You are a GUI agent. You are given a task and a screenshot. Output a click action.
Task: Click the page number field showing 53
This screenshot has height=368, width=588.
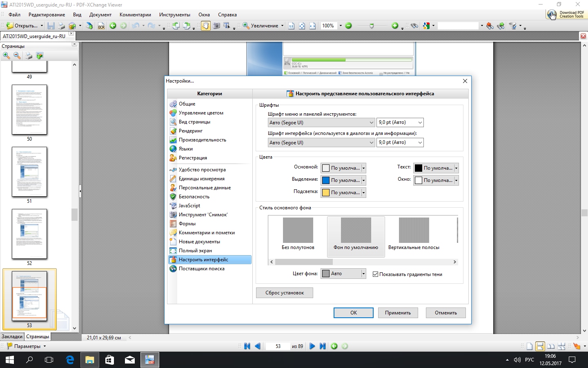pos(278,346)
